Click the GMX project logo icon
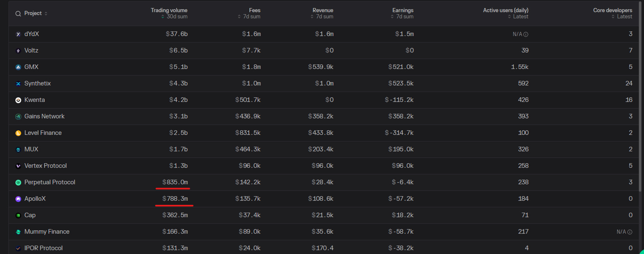 18,67
